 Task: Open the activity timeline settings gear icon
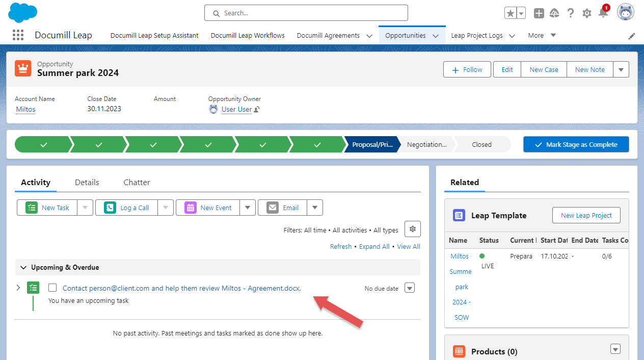(x=412, y=229)
